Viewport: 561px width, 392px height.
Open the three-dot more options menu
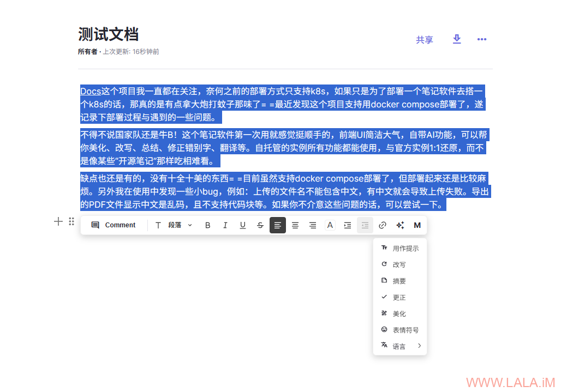point(482,39)
